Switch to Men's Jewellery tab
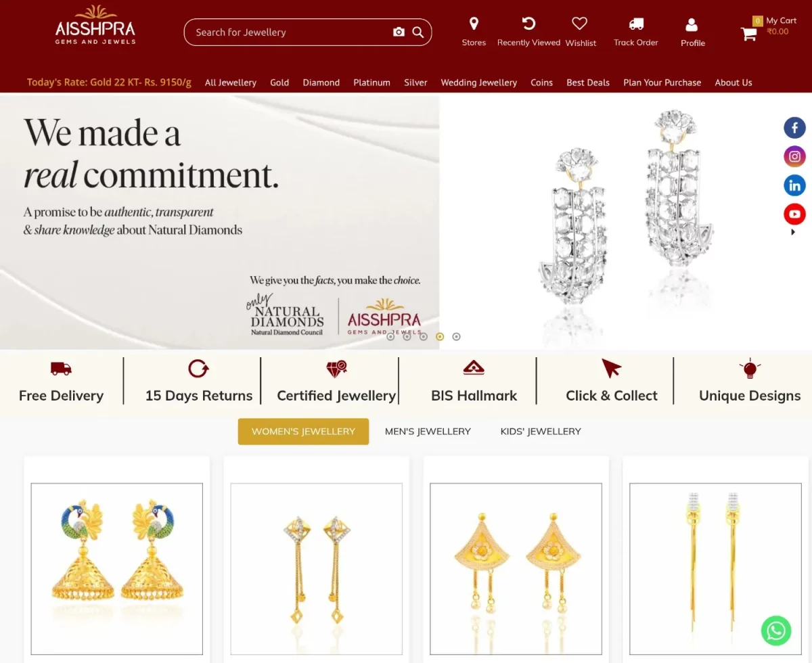 click(428, 432)
